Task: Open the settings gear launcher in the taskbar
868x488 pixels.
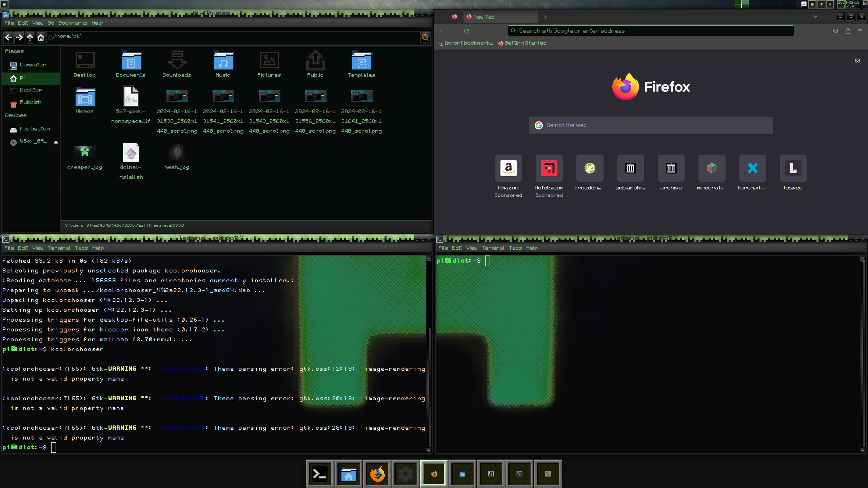Action: coord(406,473)
